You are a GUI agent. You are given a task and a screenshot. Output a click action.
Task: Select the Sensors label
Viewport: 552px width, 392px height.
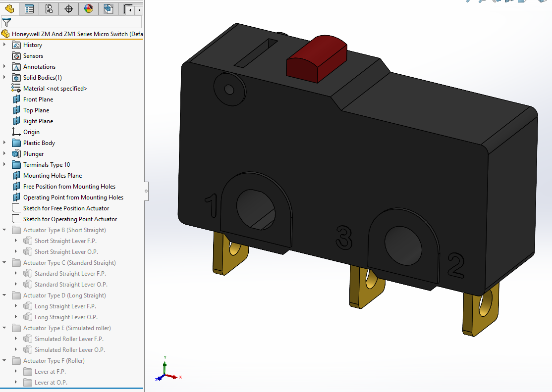tap(33, 56)
